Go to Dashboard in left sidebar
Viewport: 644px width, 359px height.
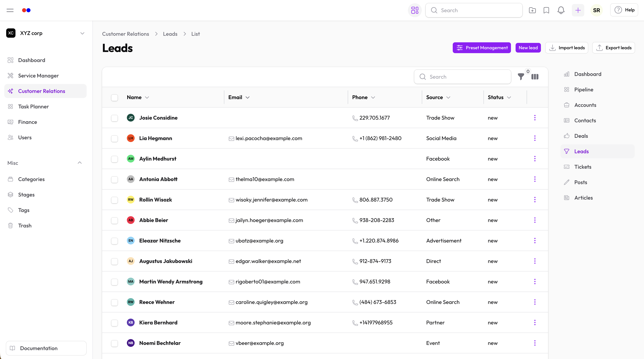click(45, 60)
